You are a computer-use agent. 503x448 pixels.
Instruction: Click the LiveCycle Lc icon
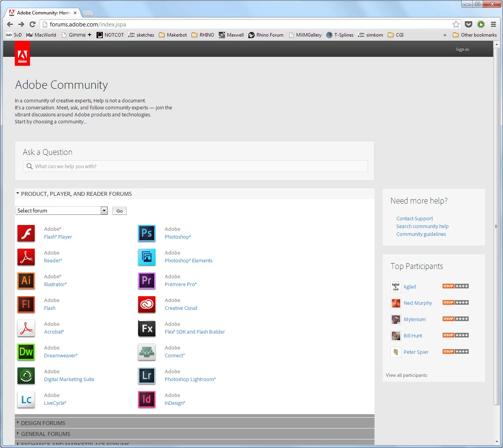[x=26, y=399]
